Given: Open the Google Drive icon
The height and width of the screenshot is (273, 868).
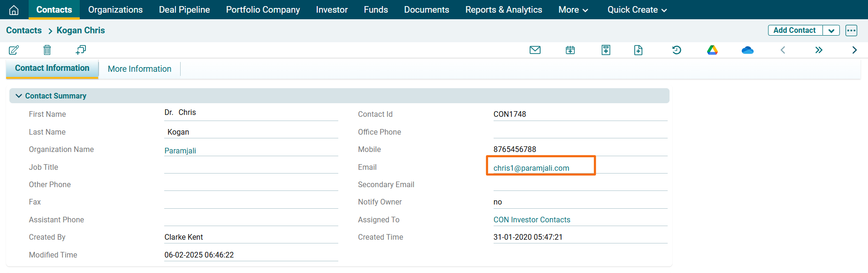Looking at the screenshot, I should [x=712, y=50].
